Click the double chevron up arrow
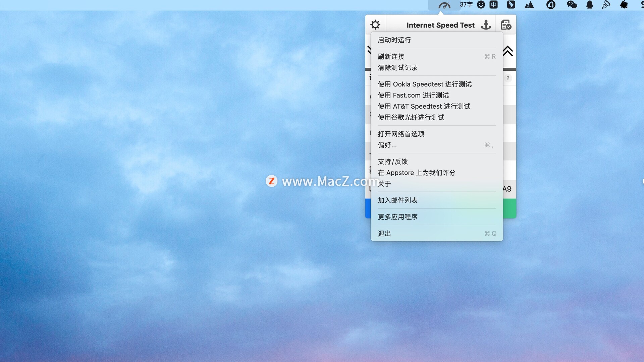 point(508,51)
